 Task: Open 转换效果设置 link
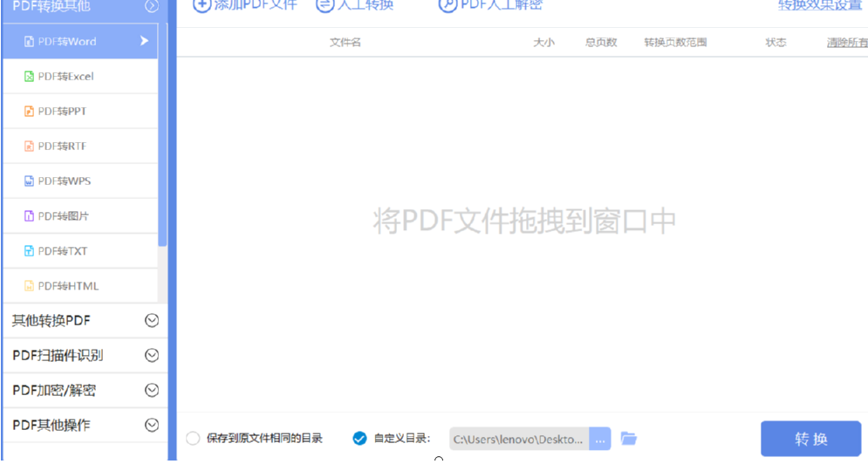coord(820,5)
